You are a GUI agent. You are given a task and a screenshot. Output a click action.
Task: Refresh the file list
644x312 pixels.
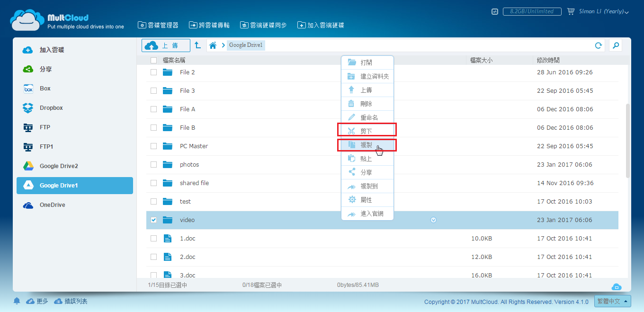[599, 45]
